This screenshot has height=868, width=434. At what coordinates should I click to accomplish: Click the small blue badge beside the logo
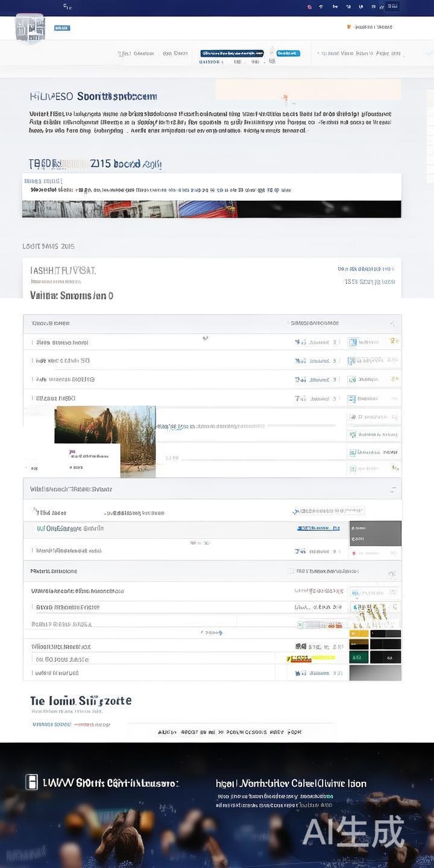click(62, 28)
